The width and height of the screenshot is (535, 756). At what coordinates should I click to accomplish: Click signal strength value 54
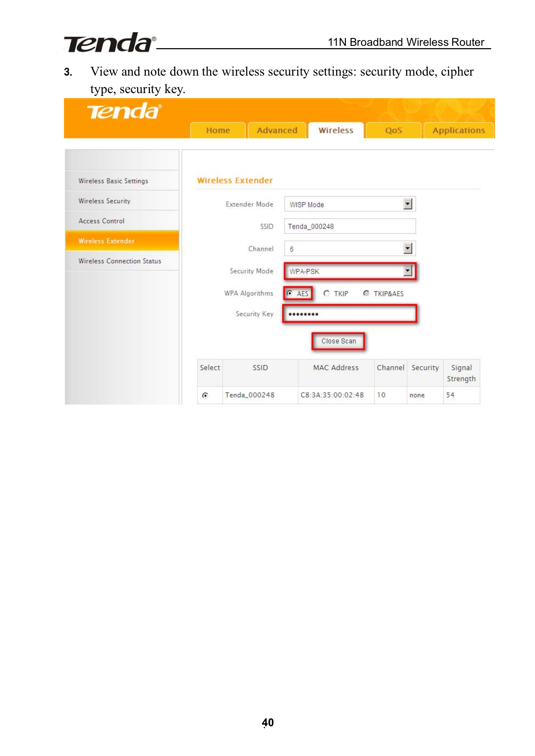[450, 395]
